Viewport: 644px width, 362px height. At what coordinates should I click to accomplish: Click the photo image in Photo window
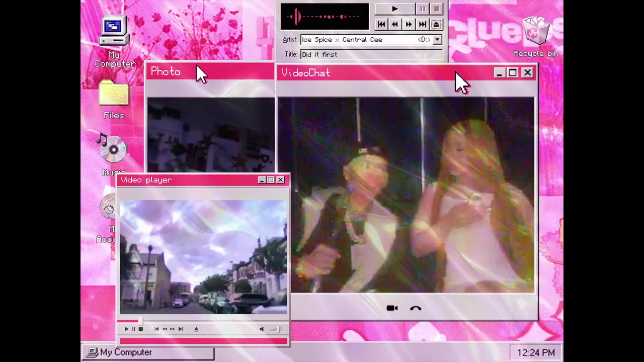click(211, 135)
